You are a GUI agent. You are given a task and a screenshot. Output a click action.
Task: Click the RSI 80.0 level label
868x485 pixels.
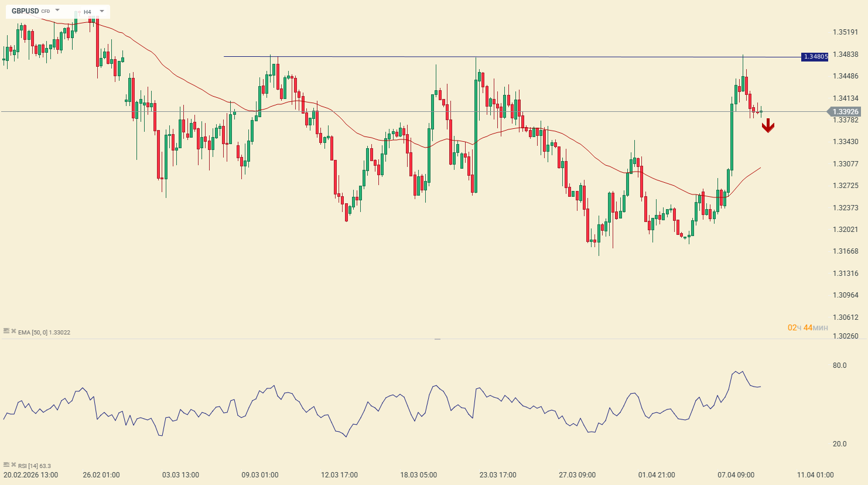pyautogui.click(x=839, y=366)
